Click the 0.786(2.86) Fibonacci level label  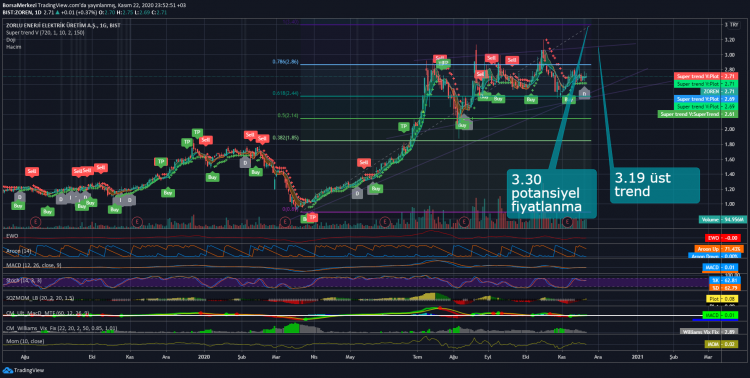pos(285,62)
